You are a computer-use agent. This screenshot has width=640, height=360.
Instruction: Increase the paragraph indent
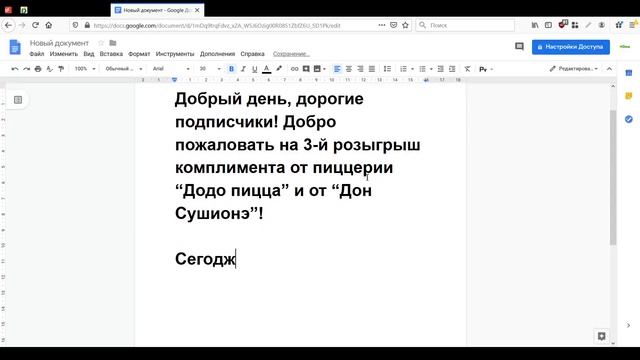pos(452,69)
